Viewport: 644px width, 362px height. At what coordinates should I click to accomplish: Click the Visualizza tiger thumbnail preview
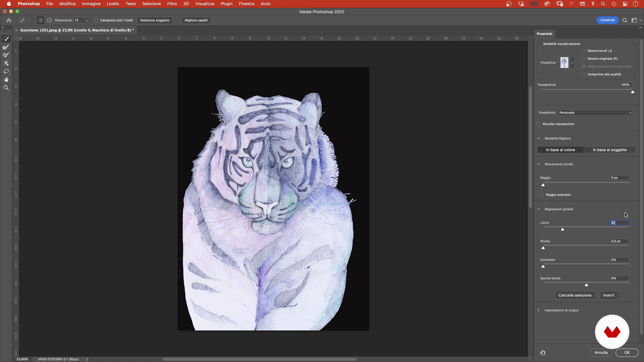(564, 63)
